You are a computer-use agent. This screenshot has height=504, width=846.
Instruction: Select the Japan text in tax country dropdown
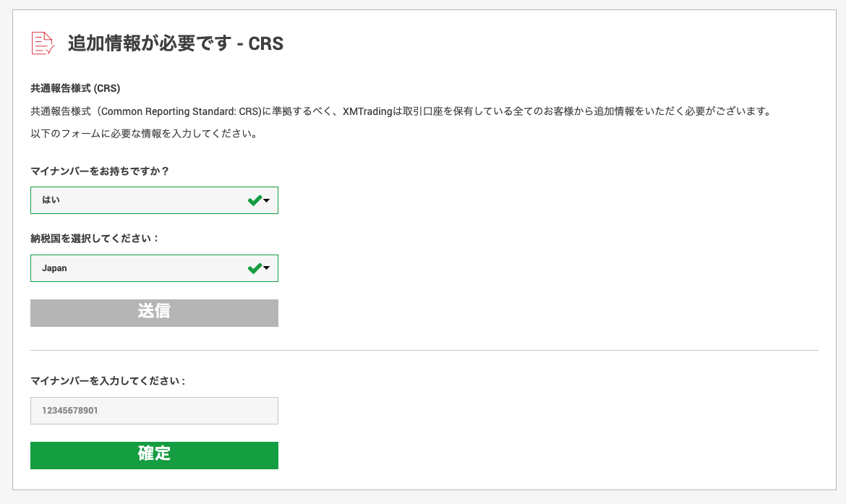54,268
